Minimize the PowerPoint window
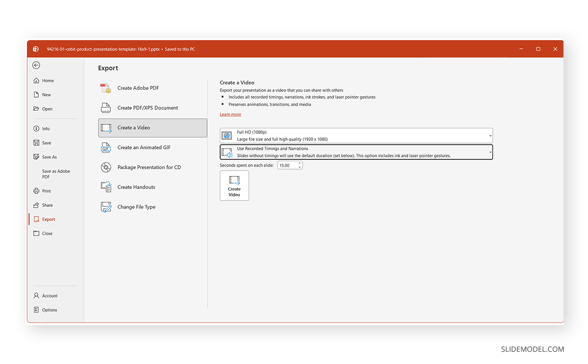Viewport: 588px width, 364px height. click(521, 49)
